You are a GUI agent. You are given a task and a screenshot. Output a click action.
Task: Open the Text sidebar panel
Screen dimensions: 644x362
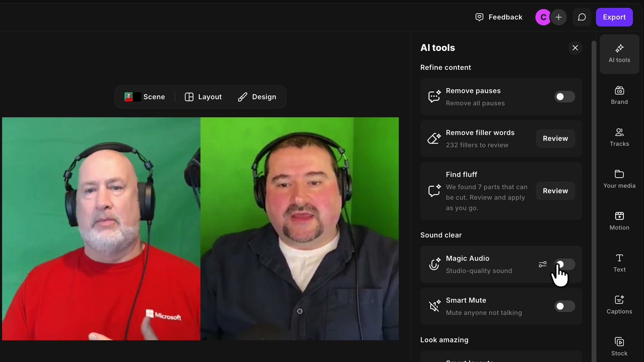tap(619, 263)
